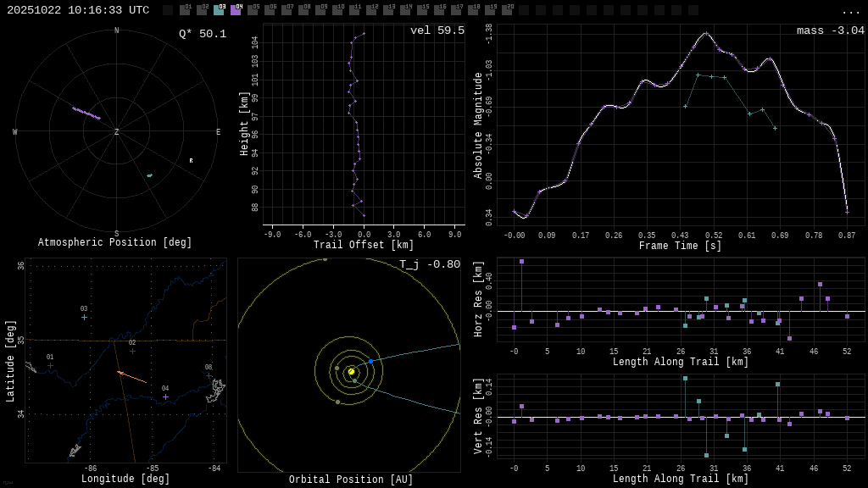
Task: Open the three-dot overflow menu
Action: [x=850, y=11]
